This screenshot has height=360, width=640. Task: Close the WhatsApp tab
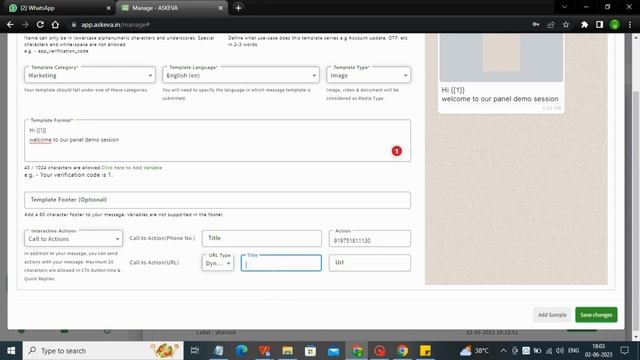pyautogui.click(x=108, y=8)
